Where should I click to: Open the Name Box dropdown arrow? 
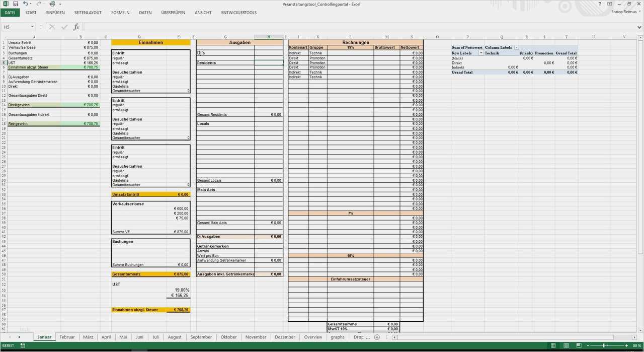pyautogui.click(x=32, y=26)
